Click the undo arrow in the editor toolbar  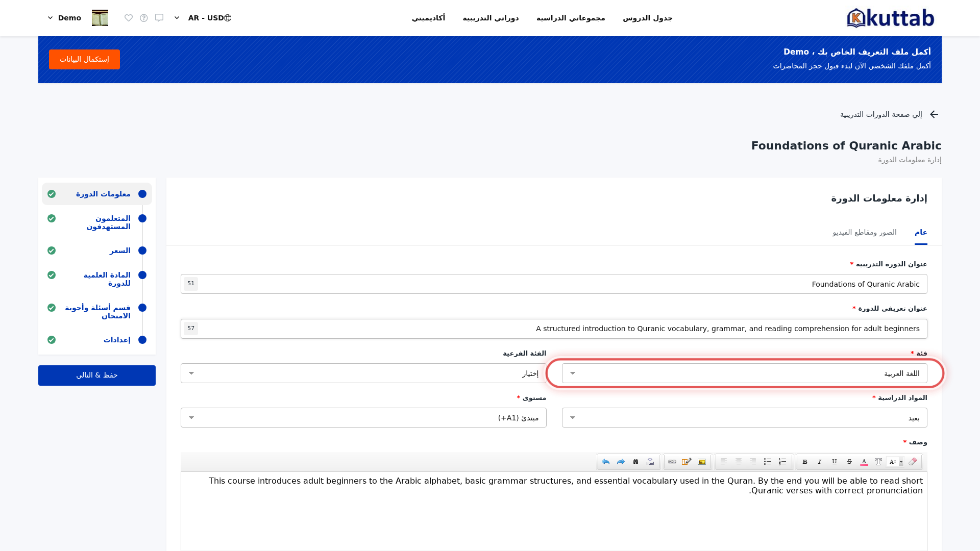coord(606,462)
